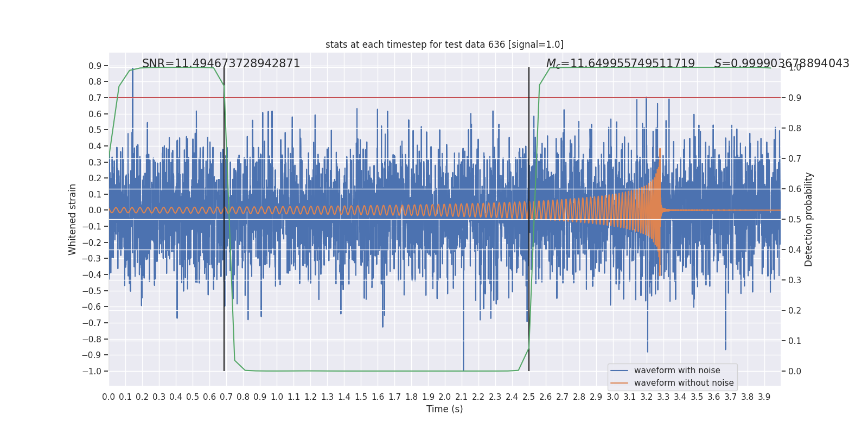Select the S=0.9999036788940043 annotation text
Screen dimensions: 868x434
point(782,63)
